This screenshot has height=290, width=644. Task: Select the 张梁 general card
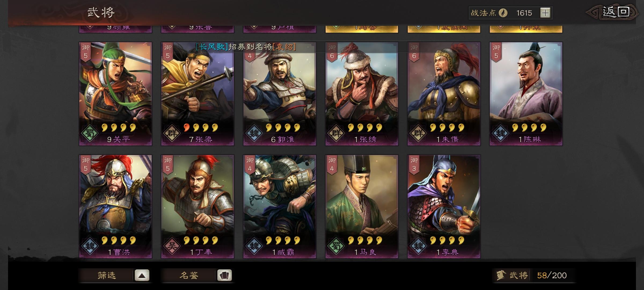tap(197, 94)
